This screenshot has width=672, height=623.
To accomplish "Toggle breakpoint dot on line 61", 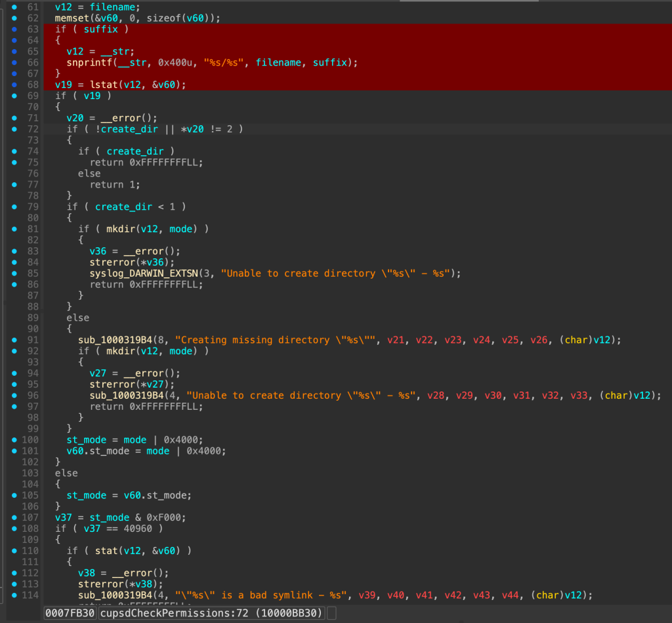I will (14, 7).
